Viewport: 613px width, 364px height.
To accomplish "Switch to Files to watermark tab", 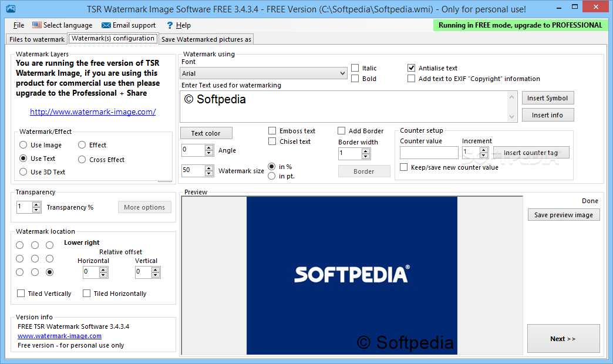I will click(37, 39).
